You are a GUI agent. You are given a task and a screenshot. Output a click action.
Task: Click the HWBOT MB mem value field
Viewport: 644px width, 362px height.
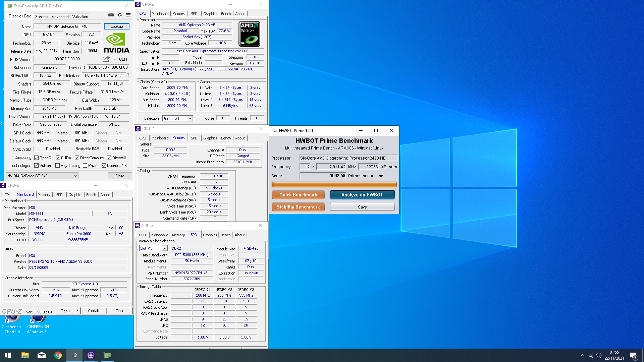coord(368,167)
